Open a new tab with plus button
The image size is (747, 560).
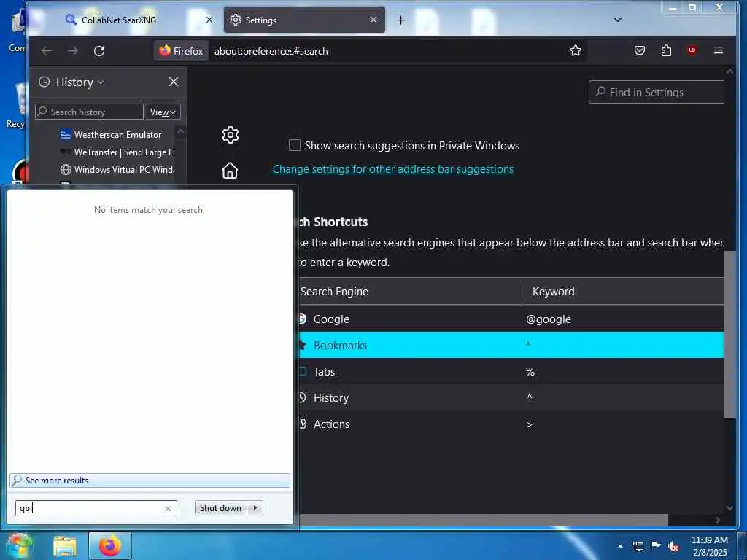tap(401, 20)
